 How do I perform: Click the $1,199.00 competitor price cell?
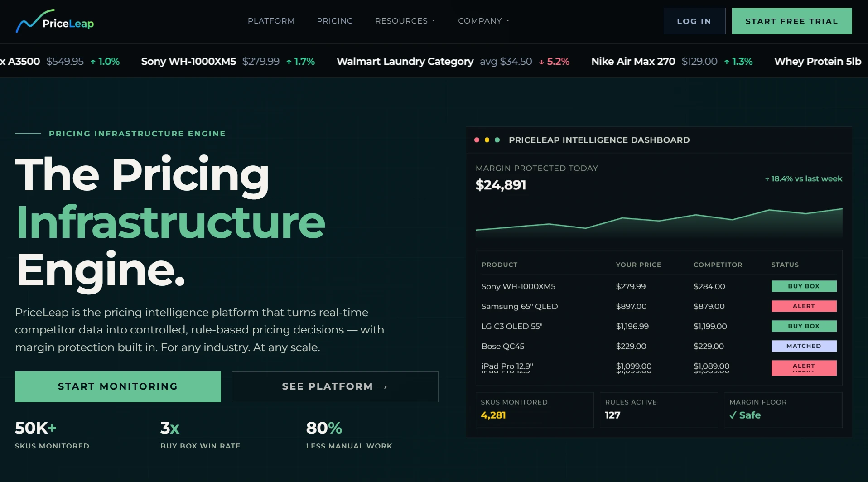710,326
